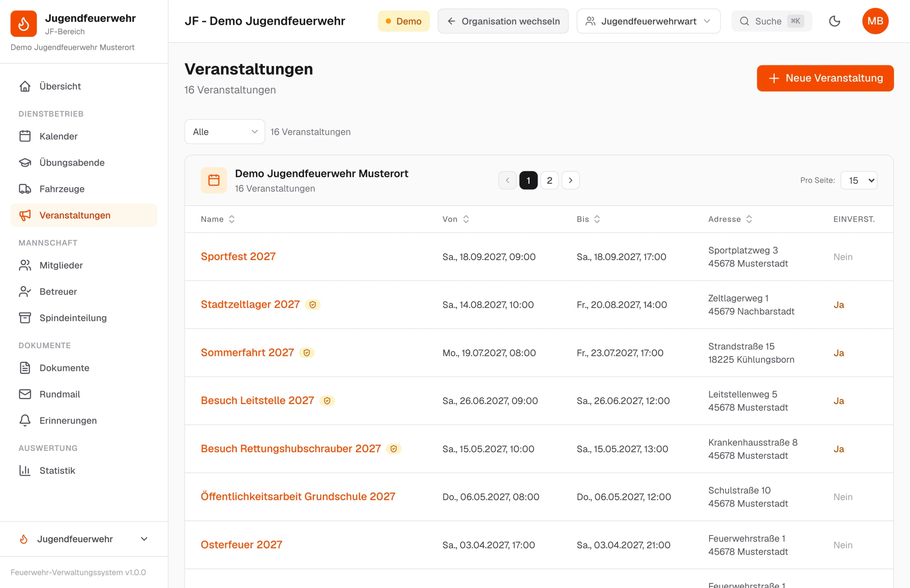The width and height of the screenshot is (910, 588).
Task: Open Rundmail section
Action: pos(84,394)
